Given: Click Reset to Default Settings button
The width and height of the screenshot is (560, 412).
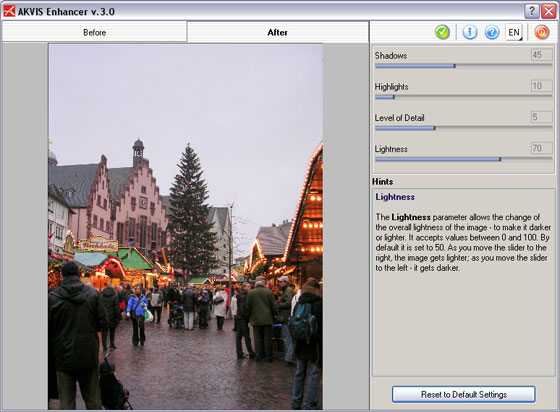Looking at the screenshot, I should click(464, 395).
